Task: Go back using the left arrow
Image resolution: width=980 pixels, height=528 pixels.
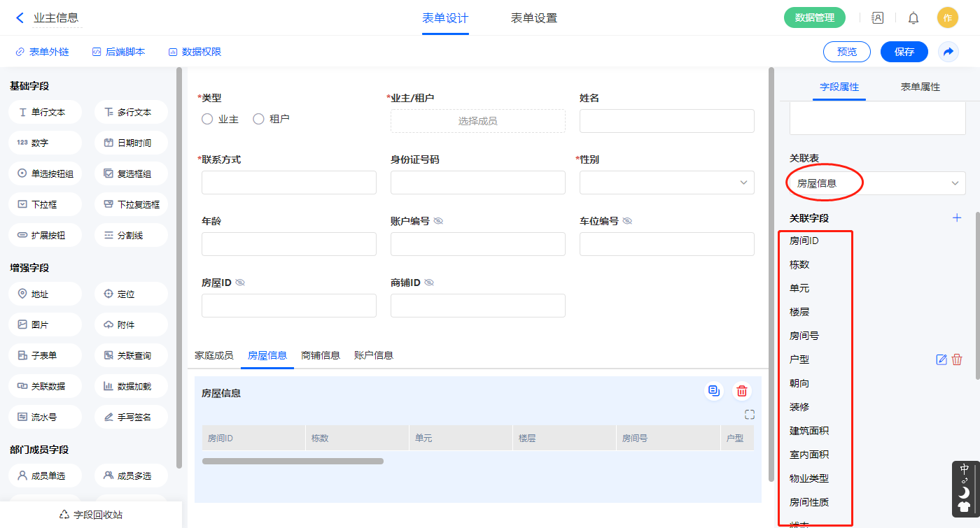Action: pyautogui.click(x=20, y=18)
